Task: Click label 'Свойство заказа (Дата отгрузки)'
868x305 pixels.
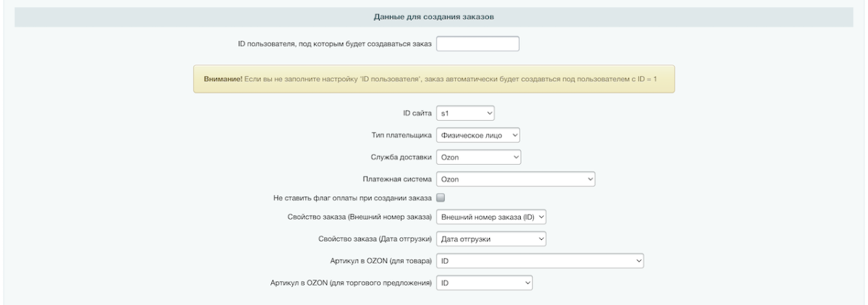Action: 375,239
